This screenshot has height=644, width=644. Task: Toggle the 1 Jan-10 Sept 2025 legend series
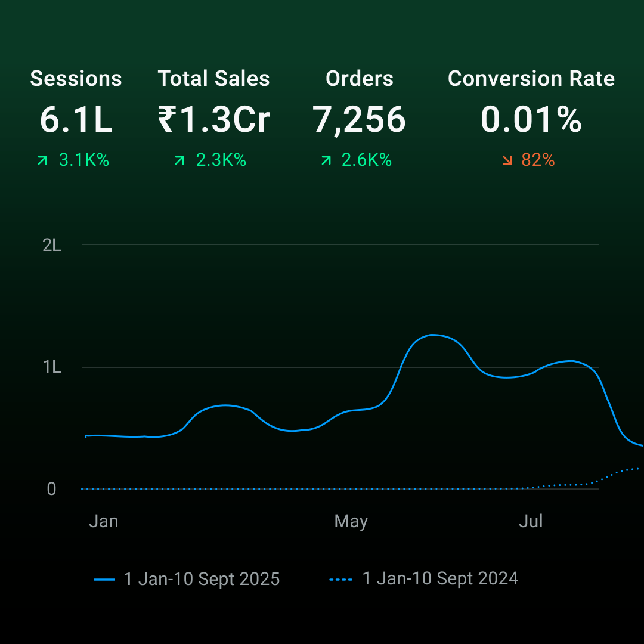tap(202, 579)
